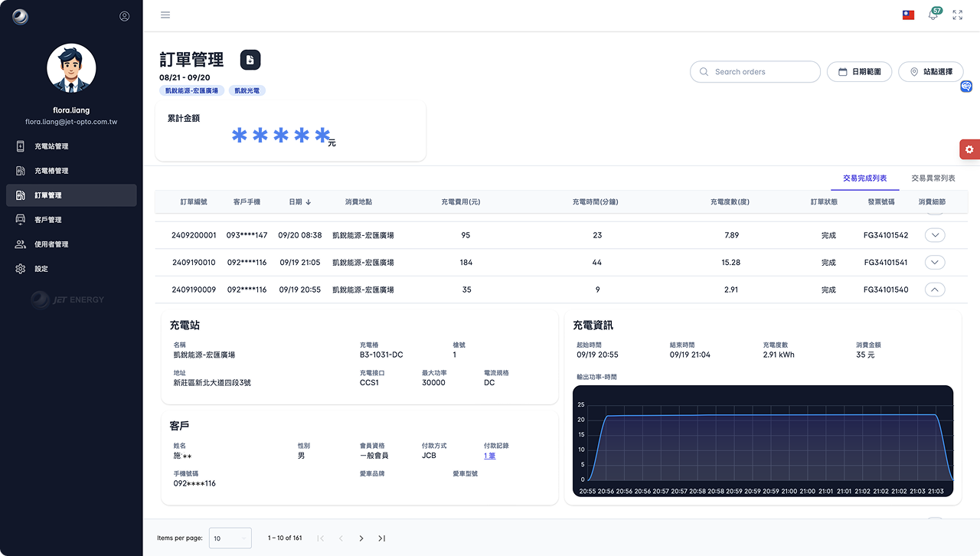Collapse details for order 2409190009
Viewport: 980px width, 556px height.
935,290
